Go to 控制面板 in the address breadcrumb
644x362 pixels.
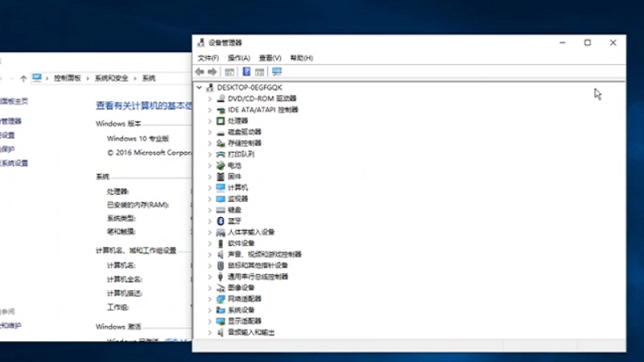[x=68, y=78]
